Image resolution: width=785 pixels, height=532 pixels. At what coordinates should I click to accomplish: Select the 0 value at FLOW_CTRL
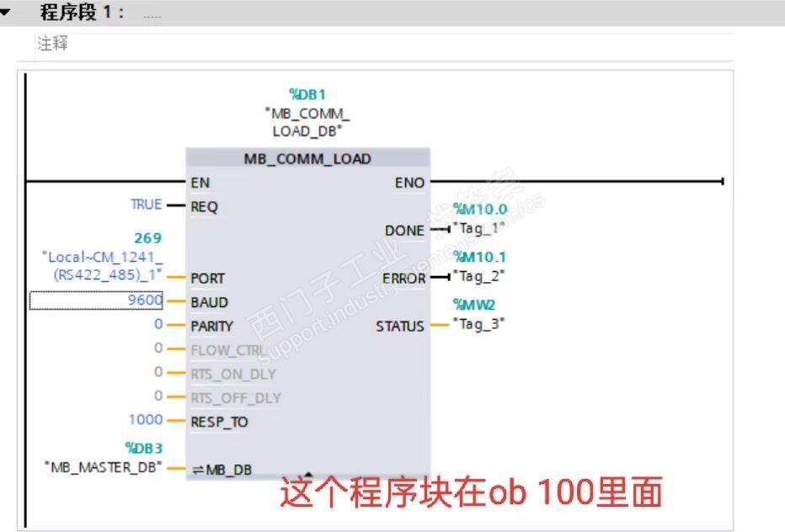pos(158,348)
